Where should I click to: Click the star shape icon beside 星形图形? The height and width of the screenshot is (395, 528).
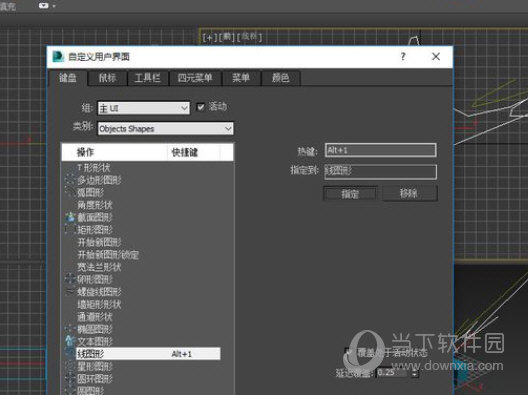70,366
